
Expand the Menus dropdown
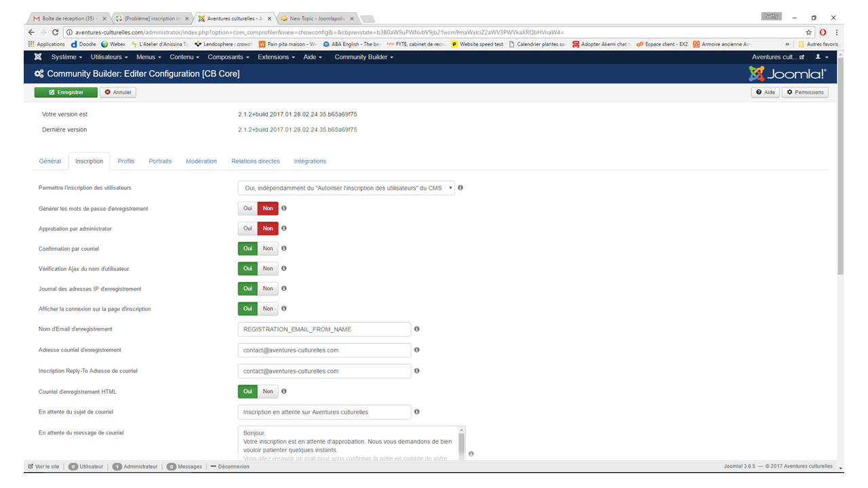[148, 57]
